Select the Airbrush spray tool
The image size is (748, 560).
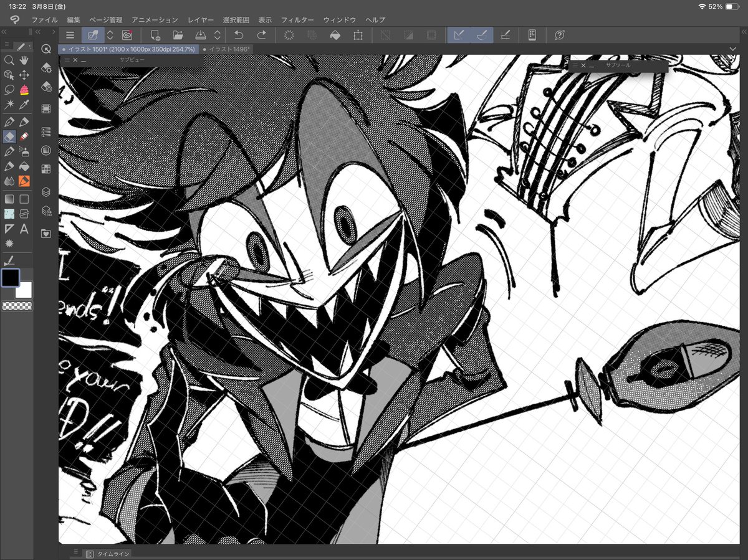click(x=24, y=151)
